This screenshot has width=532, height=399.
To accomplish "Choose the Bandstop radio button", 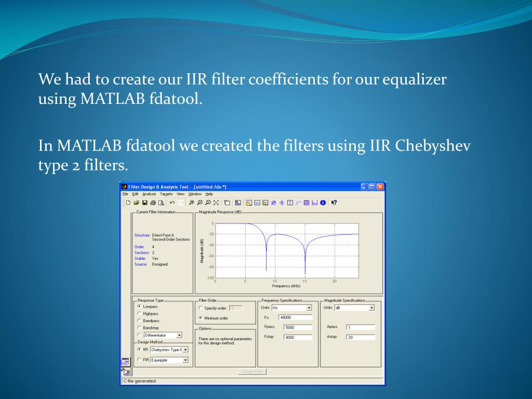I will coord(139,328).
